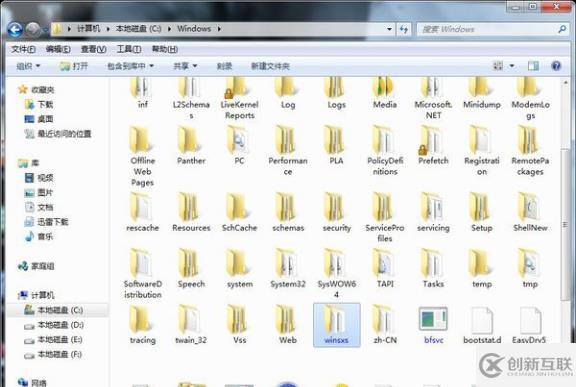576x387 pixels.
Task: Open the Minidump folder
Action: pos(482,93)
